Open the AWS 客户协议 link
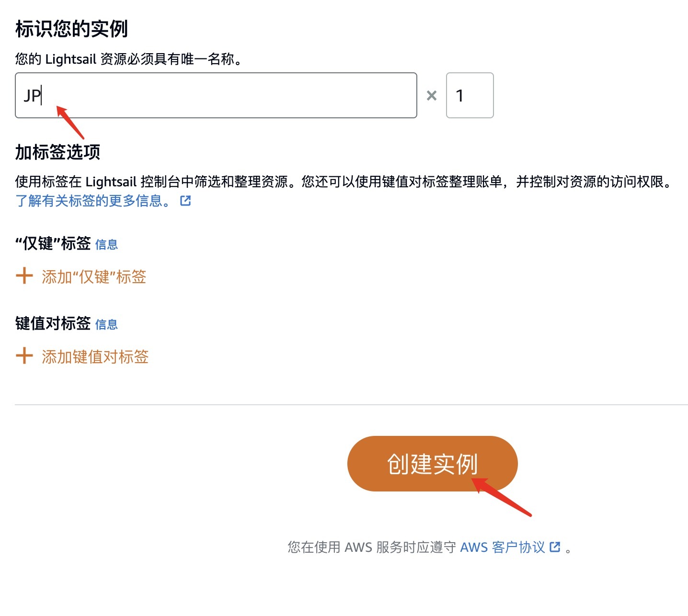Image resolution: width=688 pixels, height=616 pixels. pyautogui.click(x=503, y=547)
